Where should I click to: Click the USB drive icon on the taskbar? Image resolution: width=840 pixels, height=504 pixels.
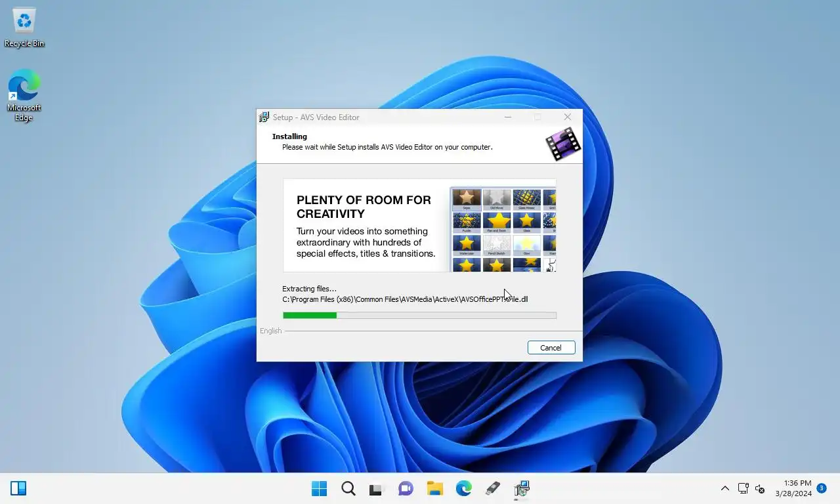[493, 488]
